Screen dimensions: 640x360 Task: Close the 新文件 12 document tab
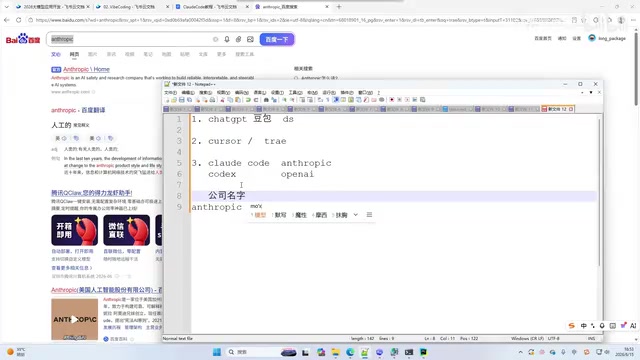tap(571, 109)
